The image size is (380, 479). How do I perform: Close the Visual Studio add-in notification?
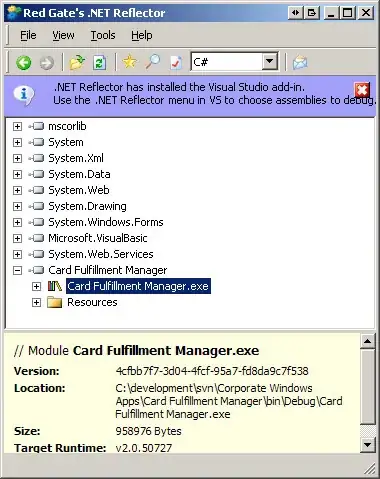362,89
